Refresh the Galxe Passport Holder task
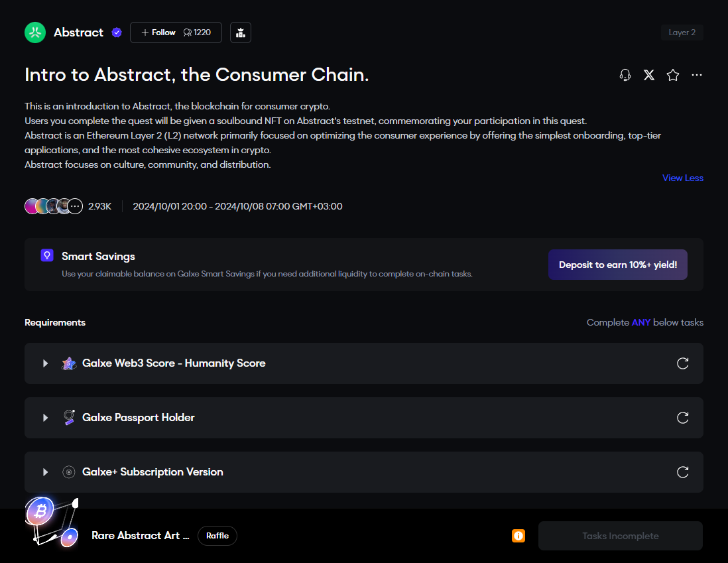Screen dimensions: 728x563 pyautogui.click(x=682, y=418)
